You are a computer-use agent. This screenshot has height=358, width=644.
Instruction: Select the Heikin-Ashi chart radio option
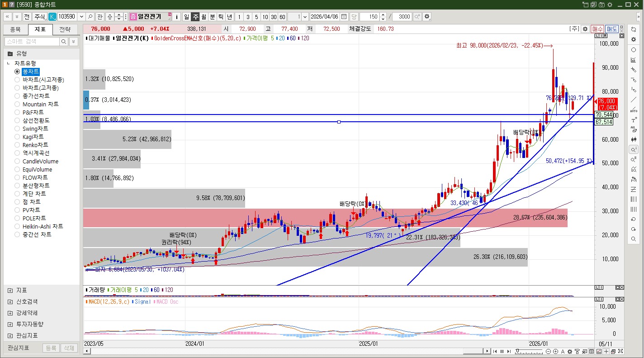click(17, 226)
